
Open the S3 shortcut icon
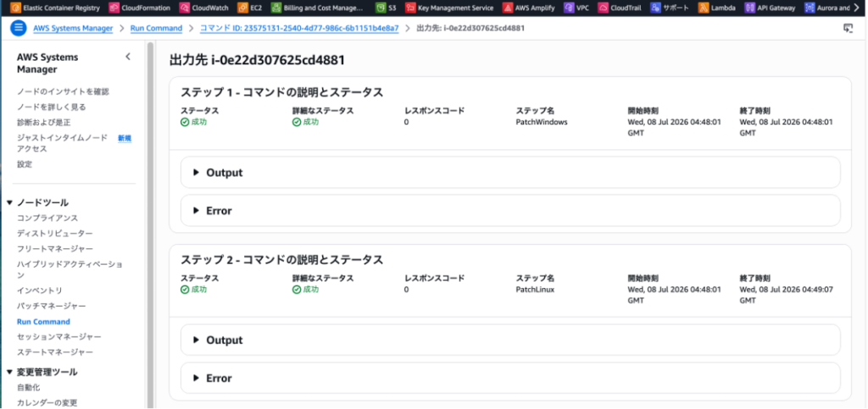click(380, 8)
